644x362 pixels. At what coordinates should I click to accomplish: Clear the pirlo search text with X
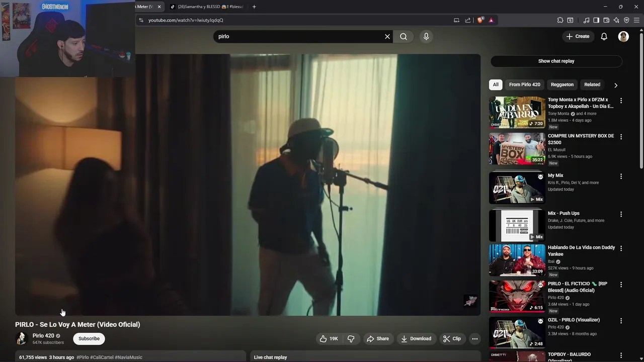[387, 36]
